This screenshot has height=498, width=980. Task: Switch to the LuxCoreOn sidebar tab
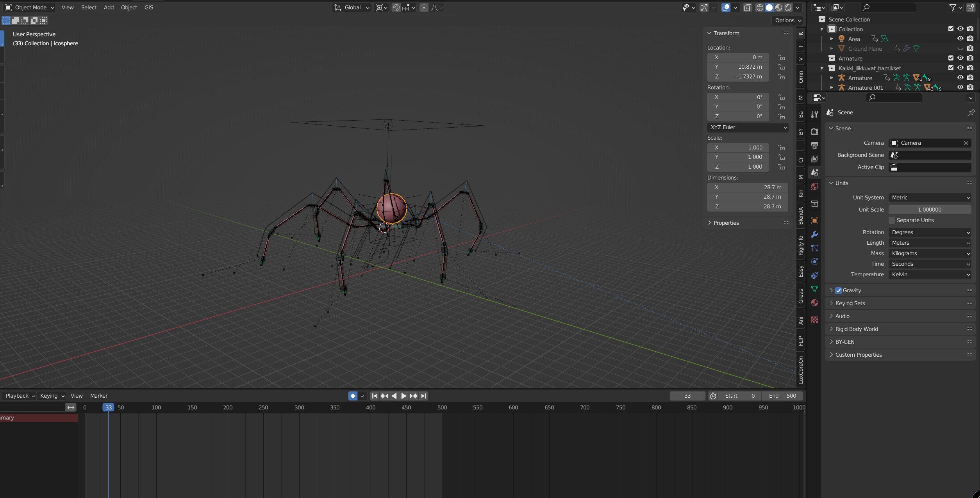(801, 370)
